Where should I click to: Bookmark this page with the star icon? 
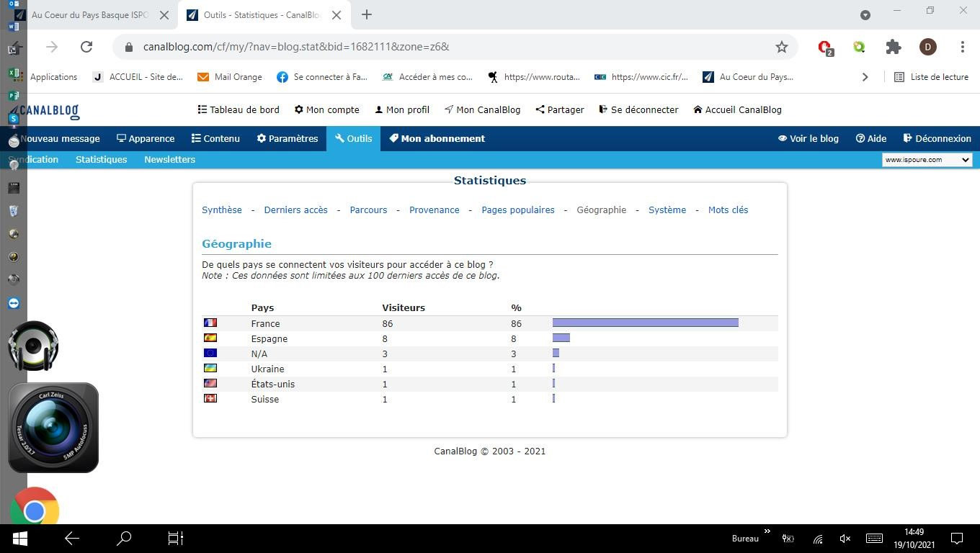coord(782,47)
